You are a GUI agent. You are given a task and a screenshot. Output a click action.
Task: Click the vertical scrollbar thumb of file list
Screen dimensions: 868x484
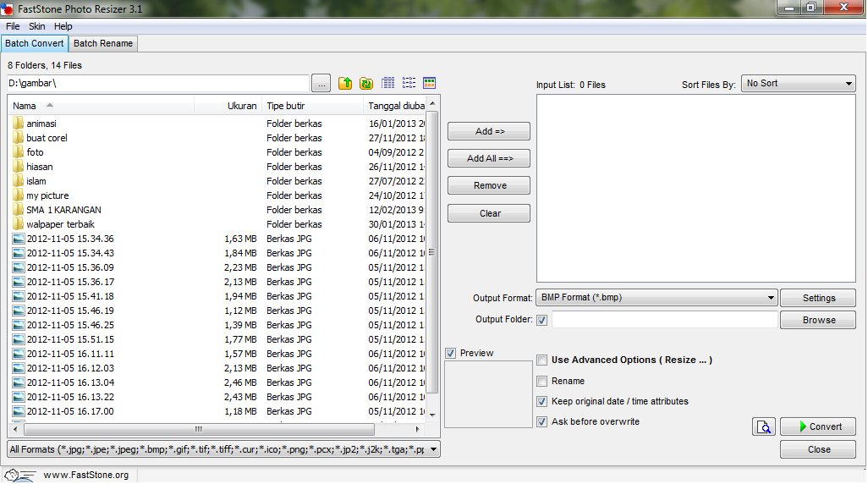click(x=431, y=252)
